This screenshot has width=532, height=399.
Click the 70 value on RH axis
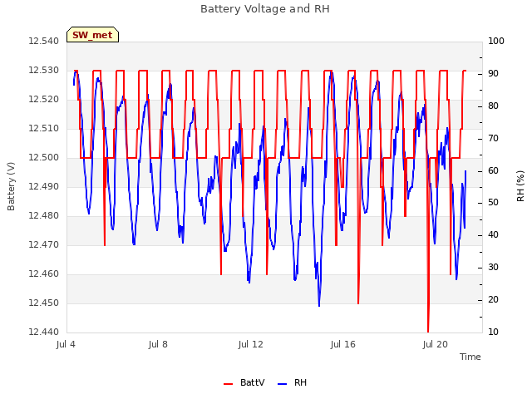(x=493, y=139)
